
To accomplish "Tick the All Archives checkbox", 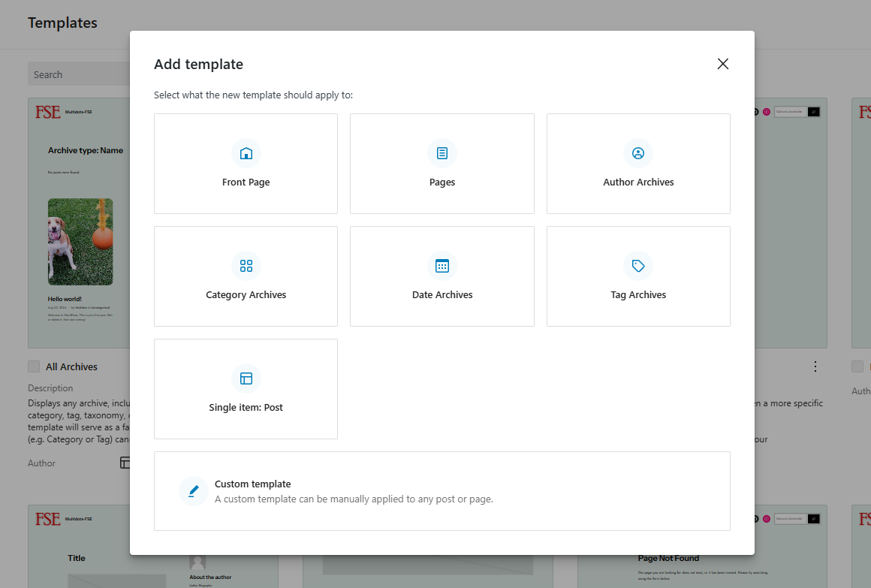I will tap(34, 366).
